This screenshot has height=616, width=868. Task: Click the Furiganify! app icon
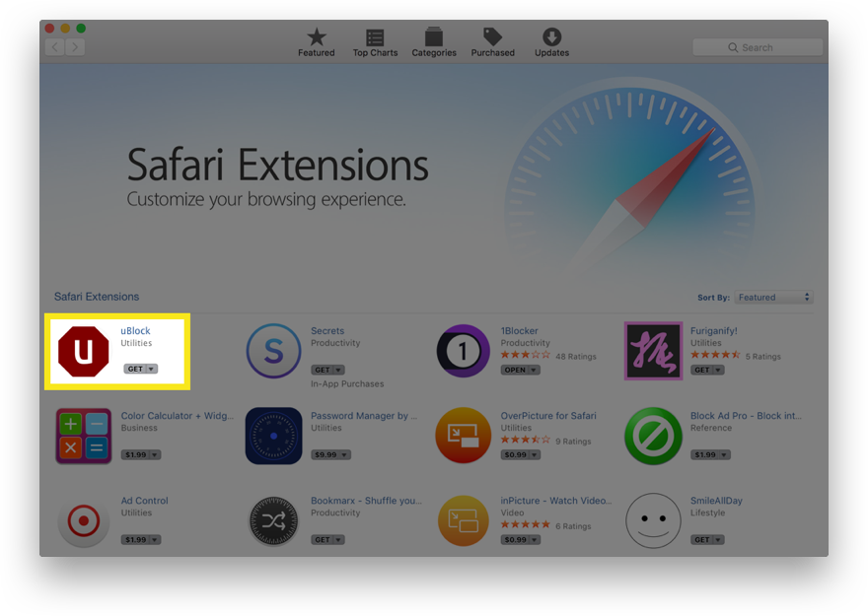[x=653, y=351]
